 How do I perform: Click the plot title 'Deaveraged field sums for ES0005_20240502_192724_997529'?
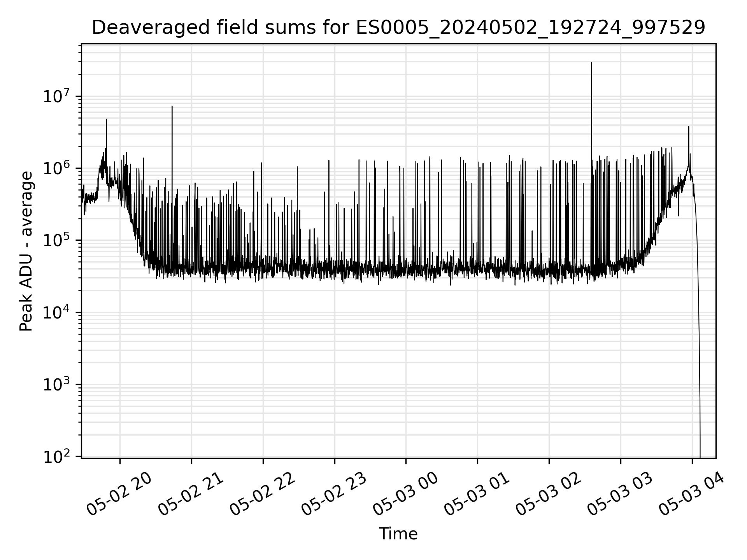pos(398,28)
